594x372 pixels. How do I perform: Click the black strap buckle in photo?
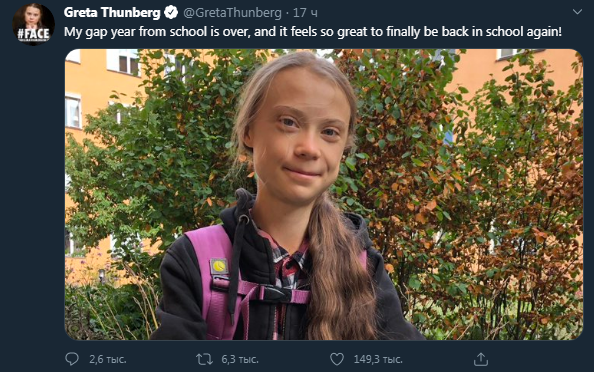(x=277, y=294)
